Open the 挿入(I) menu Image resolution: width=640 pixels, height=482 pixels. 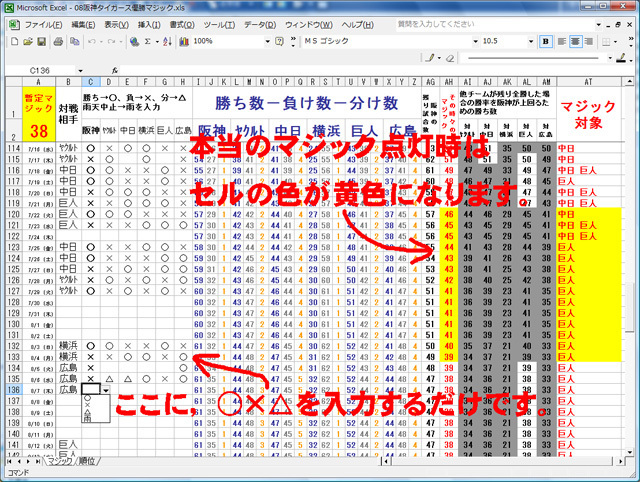(149, 25)
